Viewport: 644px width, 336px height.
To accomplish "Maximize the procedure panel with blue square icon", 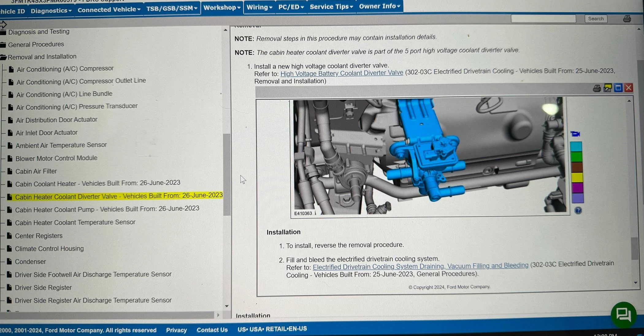I will [x=618, y=88].
